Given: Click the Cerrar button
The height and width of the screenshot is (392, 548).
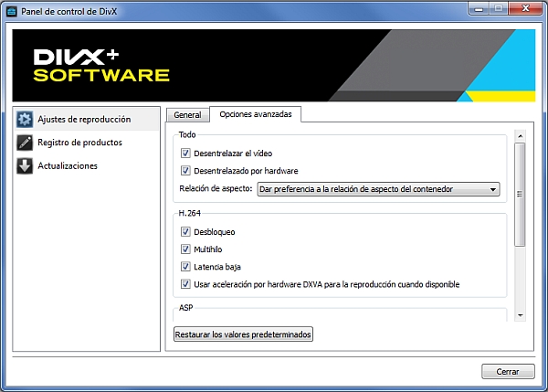Looking at the screenshot, I should point(508,371).
